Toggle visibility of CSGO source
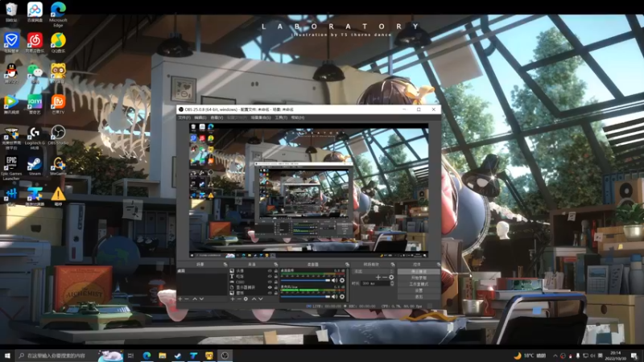The height and width of the screenshot is (362, 644). 270,282
